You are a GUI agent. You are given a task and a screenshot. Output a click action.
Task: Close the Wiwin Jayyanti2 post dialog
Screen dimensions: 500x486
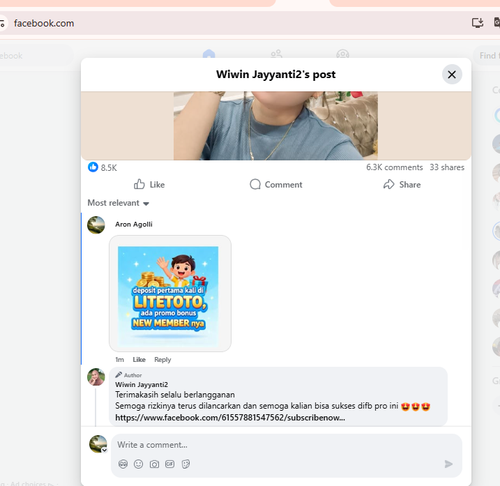(452, 74)
